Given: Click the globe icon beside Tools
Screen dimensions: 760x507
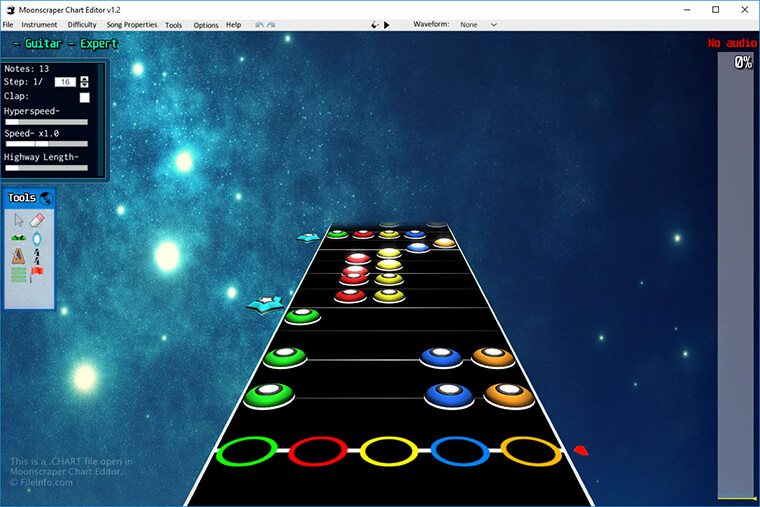Looking at the screenshot, I should coord(46,198).
